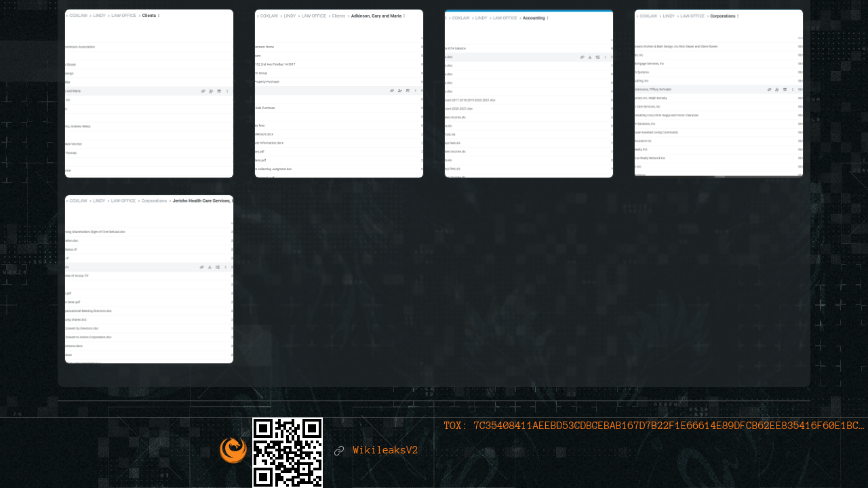Screen dimensions: 868x488
Task: Click the orange phoenix logo
Action: point(233,451)
